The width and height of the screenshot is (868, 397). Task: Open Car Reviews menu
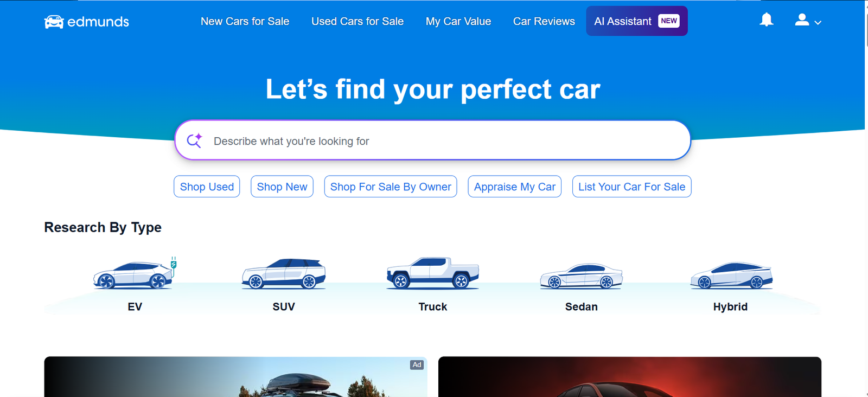[544, 21]
